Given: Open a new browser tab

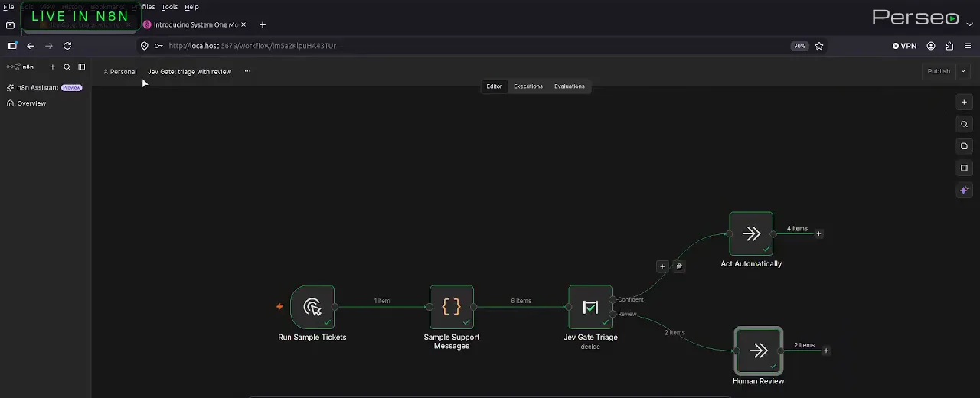Looking at the screenshot, I should (x=263, y=24).
